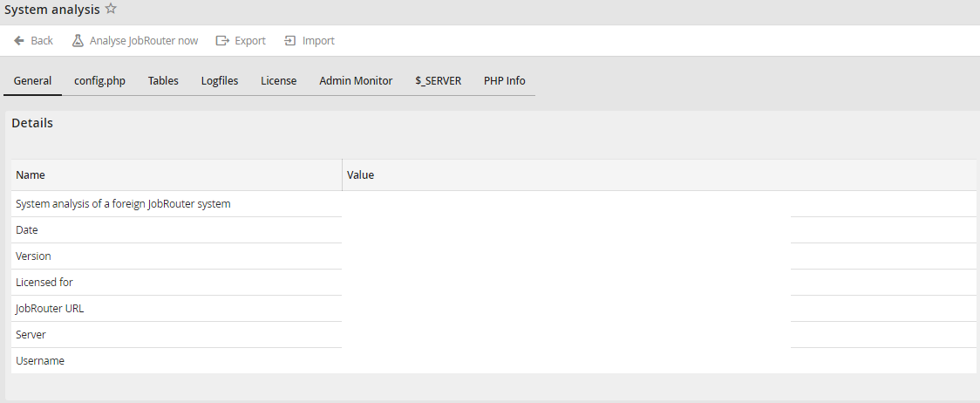The width and height of the screenshot is (980, 403).
Task: Open the Admin Monitor tab
Action: coord(356,81)
